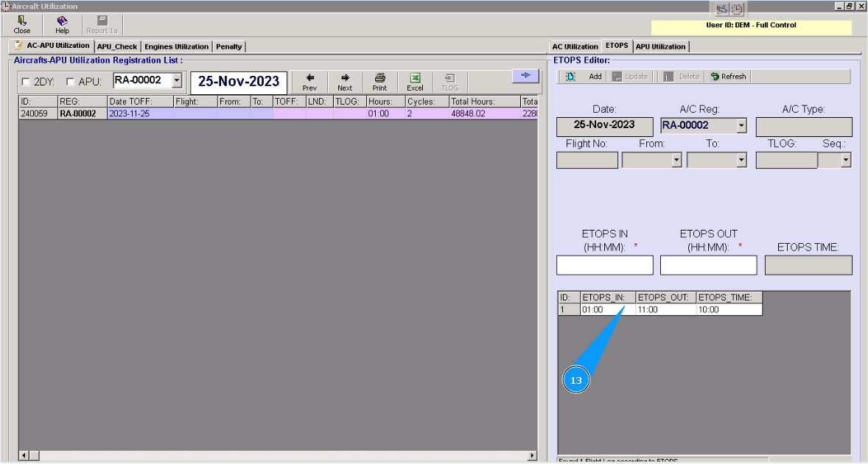This screenshot has width=868, height=464.
Task: Click the ETOPS_TIME column header
Action: [x=729, y=298]
